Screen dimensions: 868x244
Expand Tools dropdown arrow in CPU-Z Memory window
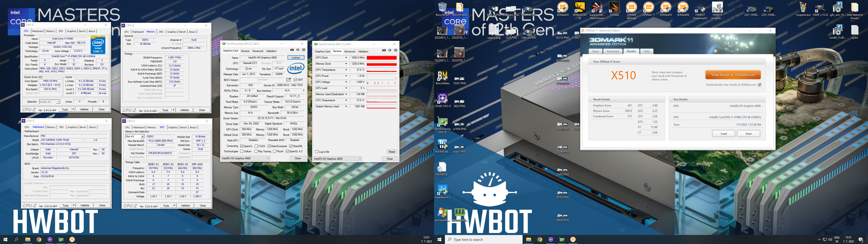tap(174, 110)
